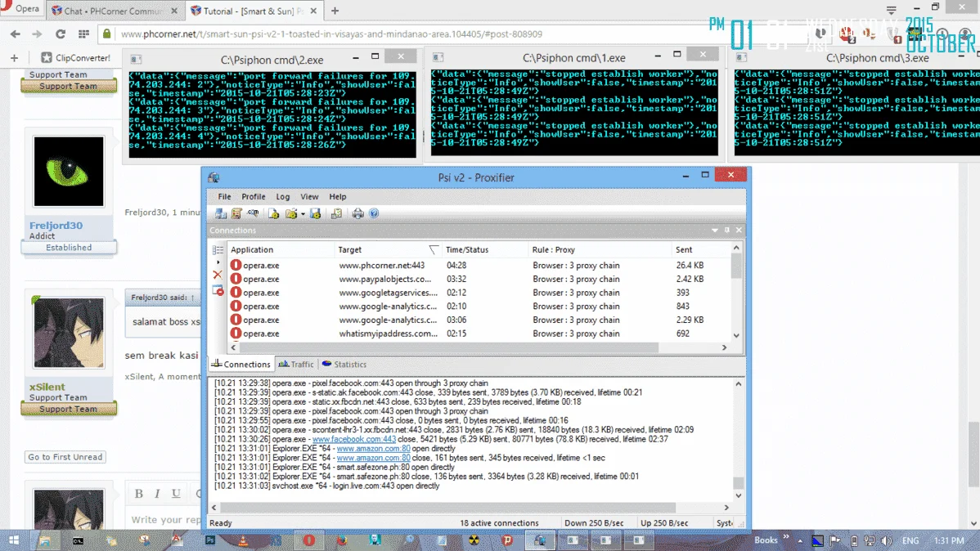This screenshot has height=551, width=980.
Task: Open Name Resolution settings toolbar icon
Action: point(253,213)
